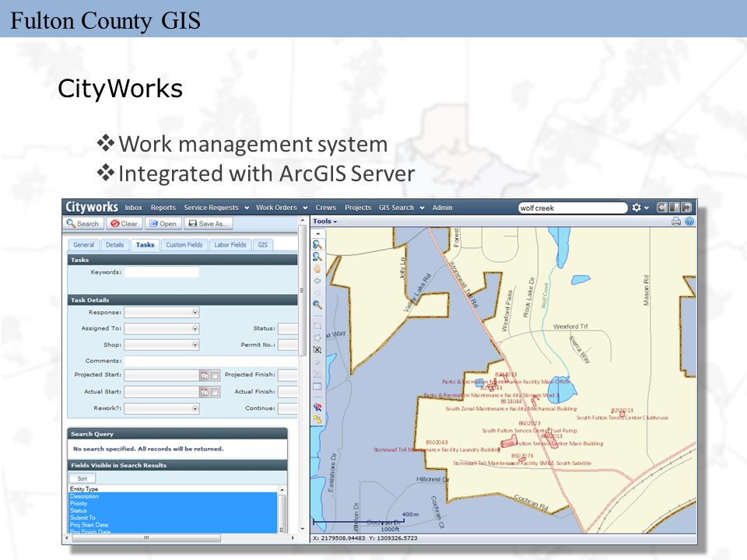Expand the Assigned To dropdown

click(195, 328)
